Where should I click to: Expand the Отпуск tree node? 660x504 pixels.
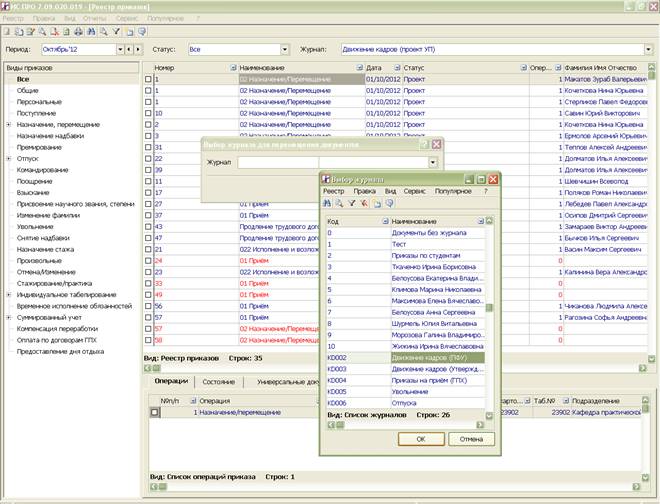pos(8,159)
